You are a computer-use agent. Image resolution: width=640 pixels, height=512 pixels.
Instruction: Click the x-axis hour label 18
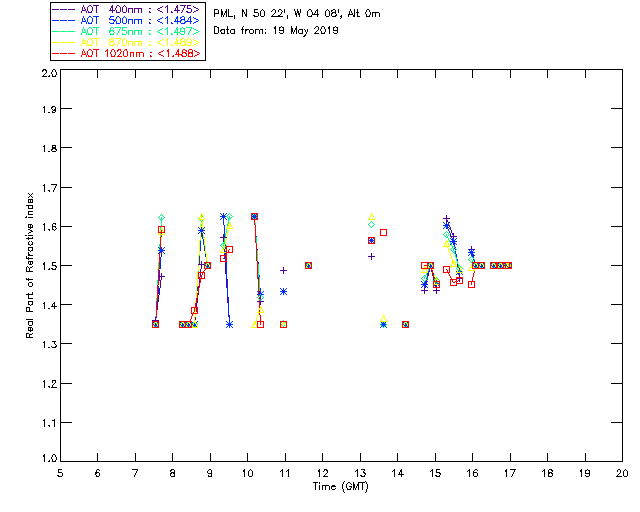(547, 473)
